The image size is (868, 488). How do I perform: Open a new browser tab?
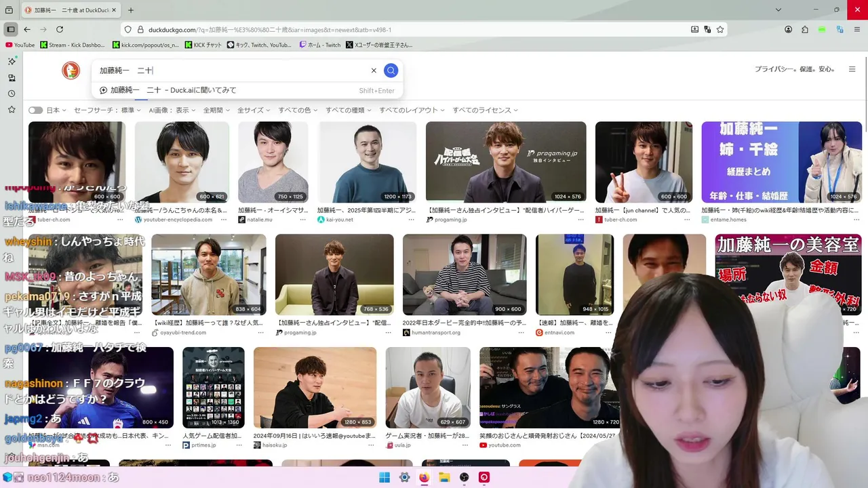[x=131, y=10]
